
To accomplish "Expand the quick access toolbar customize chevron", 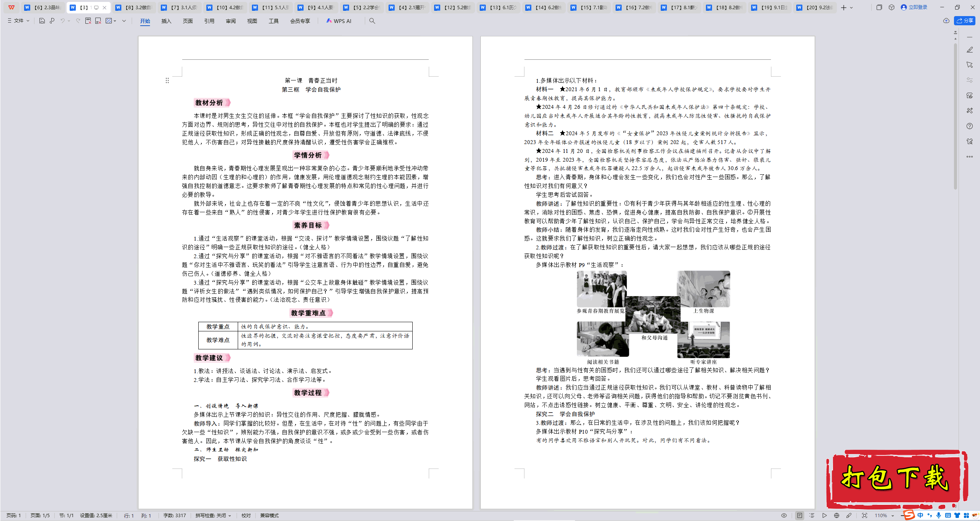I will coord(124,21).
